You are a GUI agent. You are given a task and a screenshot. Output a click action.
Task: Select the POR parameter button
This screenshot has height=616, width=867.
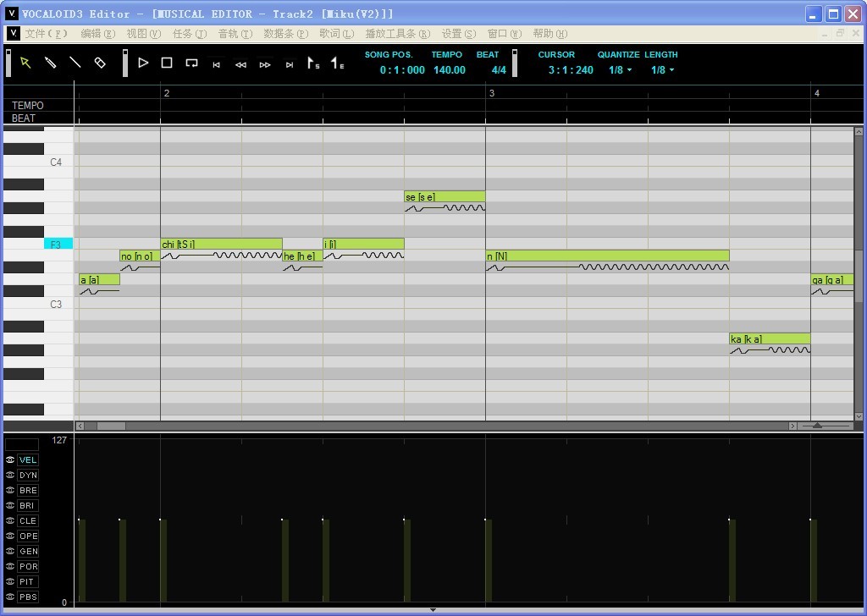[28, 566]
